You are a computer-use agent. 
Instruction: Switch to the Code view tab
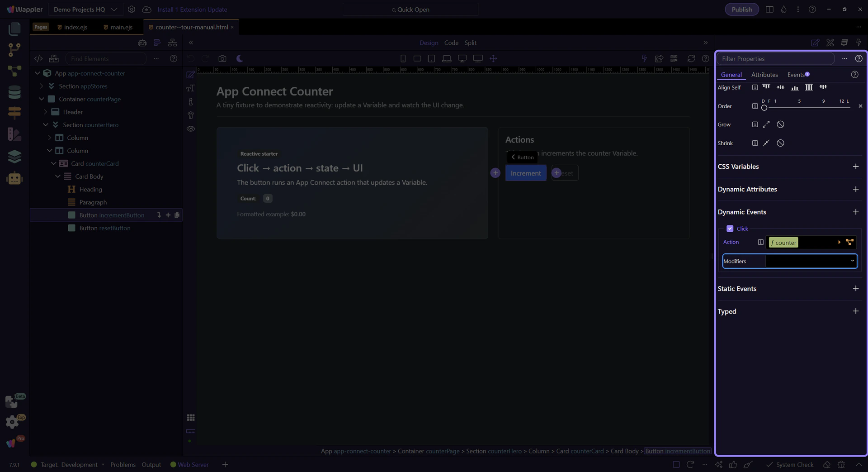pyautogui.click(x=451, y=43)
